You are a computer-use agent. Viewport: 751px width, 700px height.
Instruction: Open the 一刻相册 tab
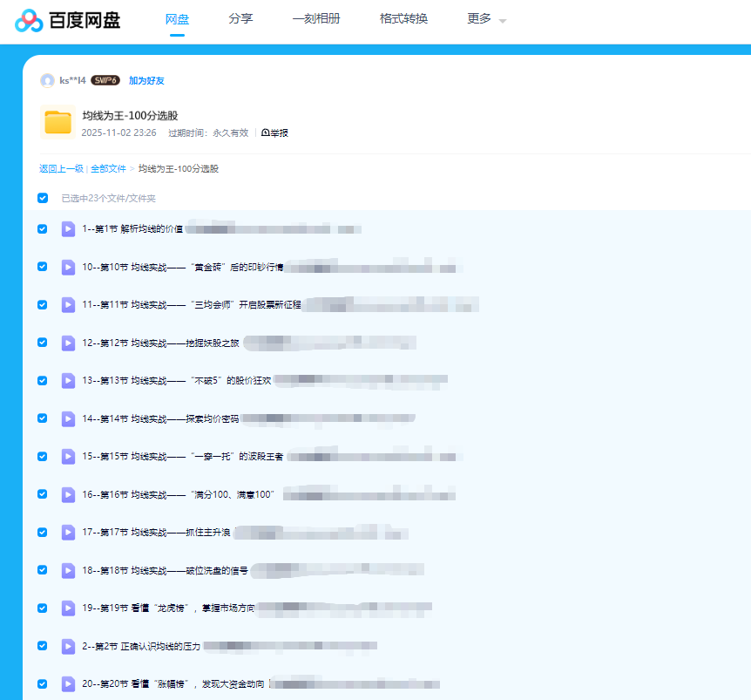pyautogui.click(x=315, y=17)
